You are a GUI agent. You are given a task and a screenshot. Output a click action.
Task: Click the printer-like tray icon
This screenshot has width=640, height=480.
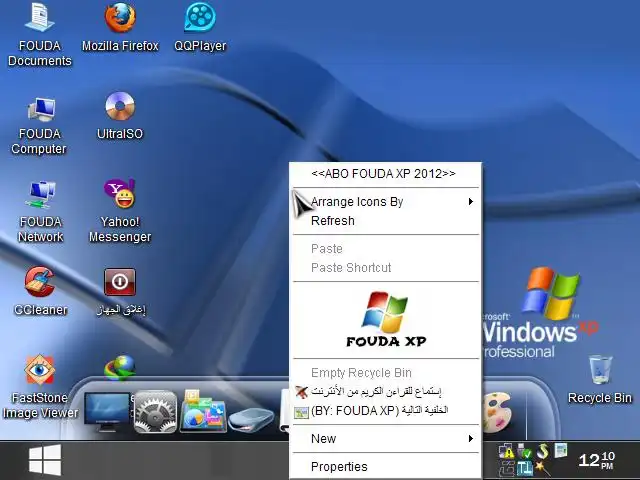(x=507, y=469)
